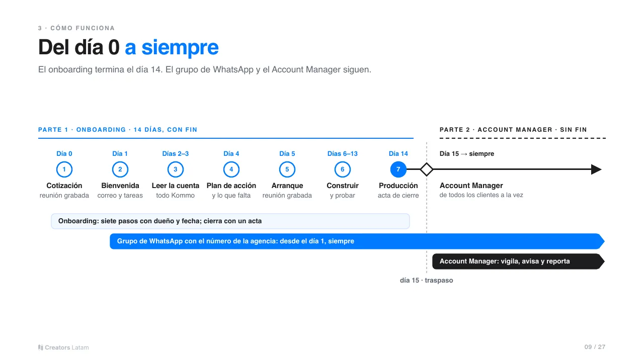This screenshot has width=644, height=362.
Task: Click the 'Día 1' label
Action: (x=120, y=154)
